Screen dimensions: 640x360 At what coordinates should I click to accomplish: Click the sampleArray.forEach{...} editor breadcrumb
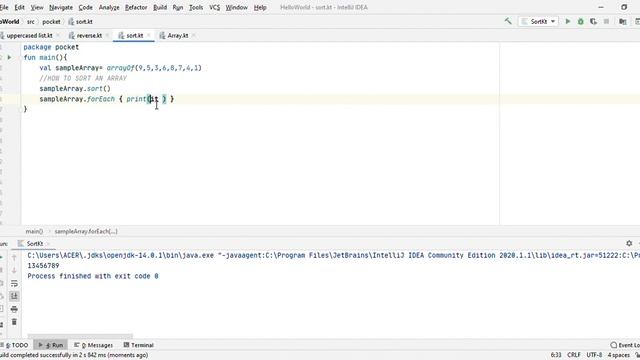click(x=86, y=231)
